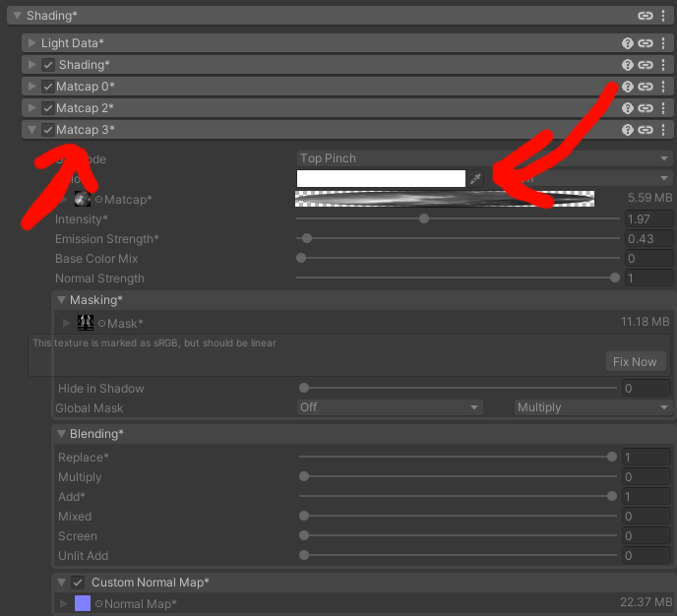Click link icon on Matcap 0 row

tap(646, 87)
